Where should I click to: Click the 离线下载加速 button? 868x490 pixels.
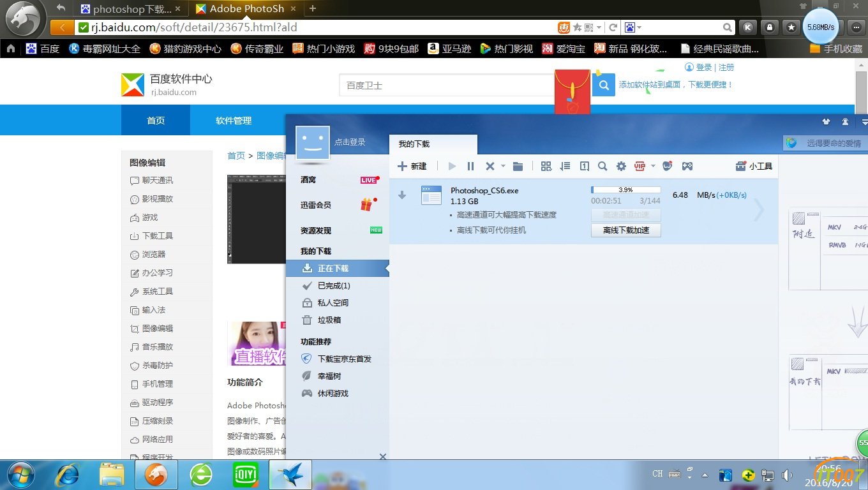click(625, 230)
